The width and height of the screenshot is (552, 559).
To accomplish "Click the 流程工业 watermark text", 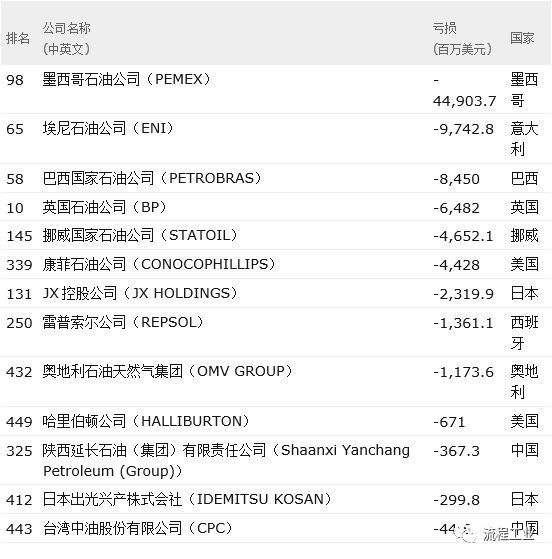I will pyautogui.click(x=509, y=534).
